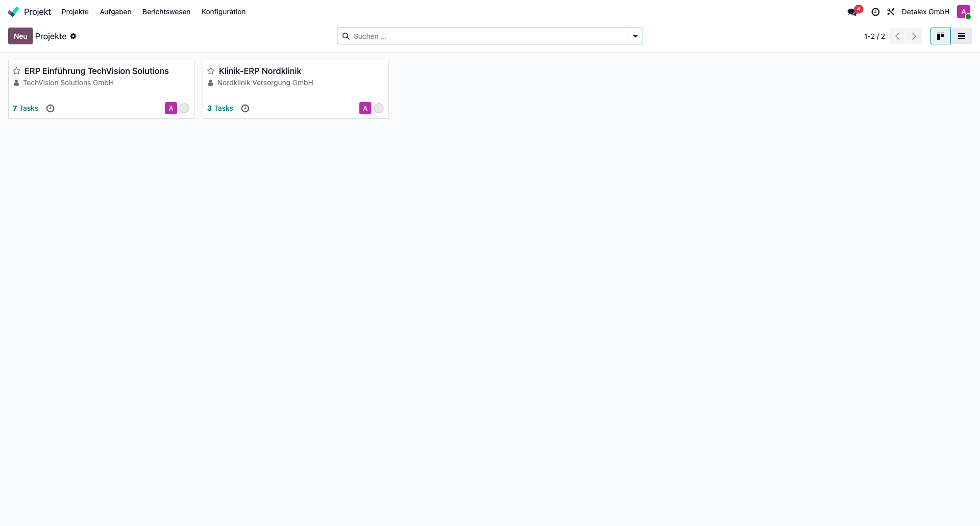
Task: Open activity clock on Klinik-ERP Nordklinik card
Action: (245, 108)
